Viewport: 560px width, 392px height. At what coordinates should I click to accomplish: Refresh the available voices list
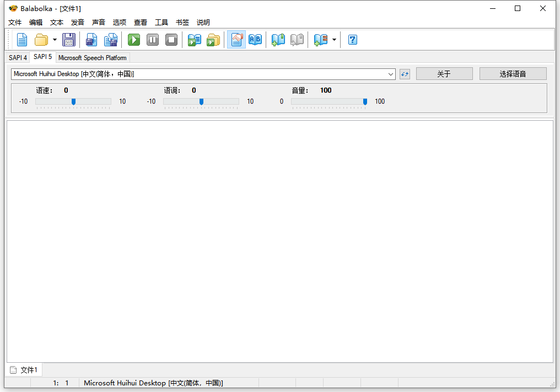405,73
